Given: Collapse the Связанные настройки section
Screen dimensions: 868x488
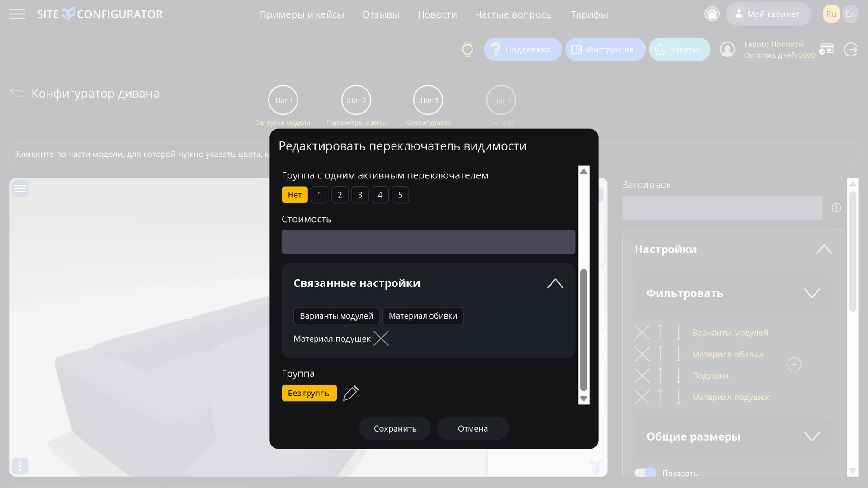Looking at the screenshot, I should (x=555, y=283).
